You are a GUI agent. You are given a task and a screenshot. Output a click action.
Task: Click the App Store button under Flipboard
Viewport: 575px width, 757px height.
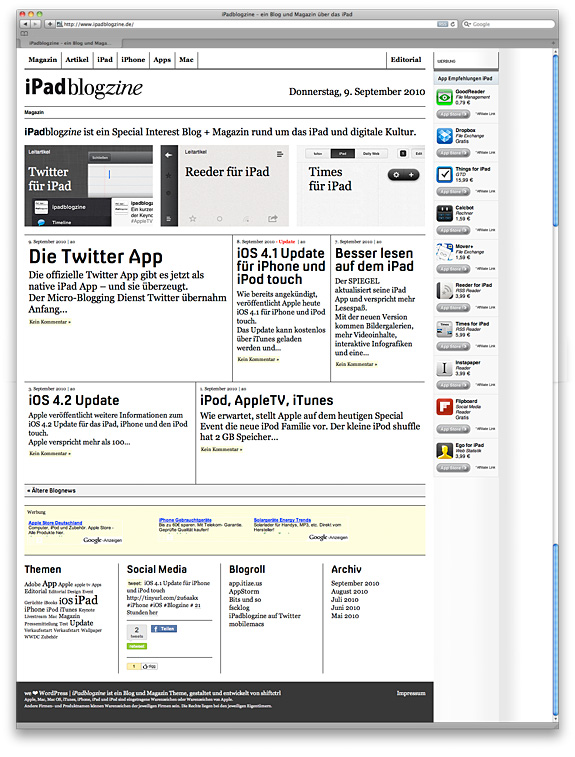pyautogui.click(x=453, y=429)
